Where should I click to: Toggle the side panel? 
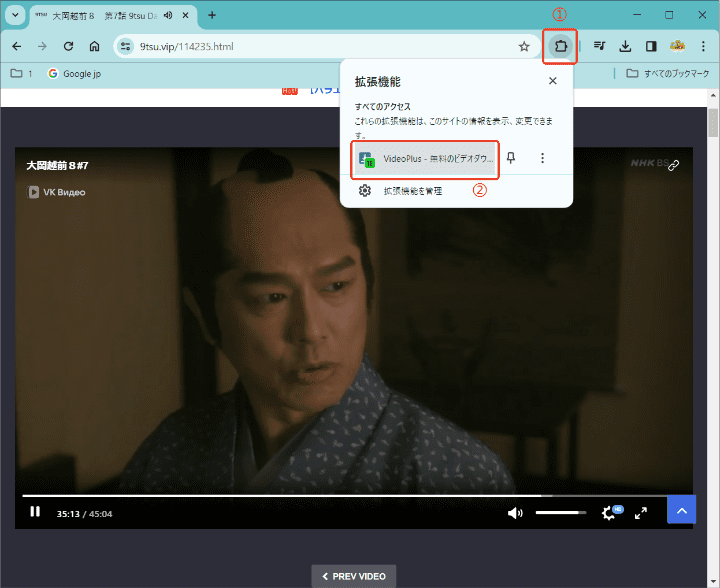[651, 46]
